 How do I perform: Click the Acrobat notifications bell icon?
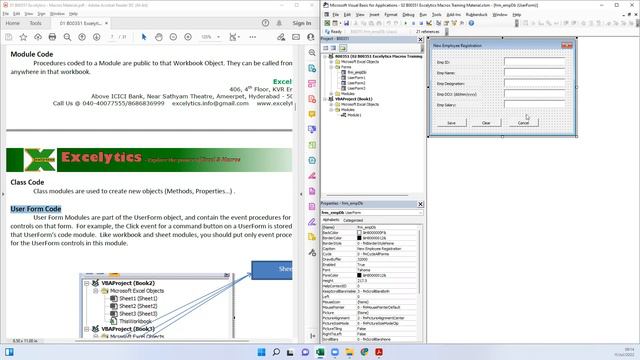[x=279, y=23]
